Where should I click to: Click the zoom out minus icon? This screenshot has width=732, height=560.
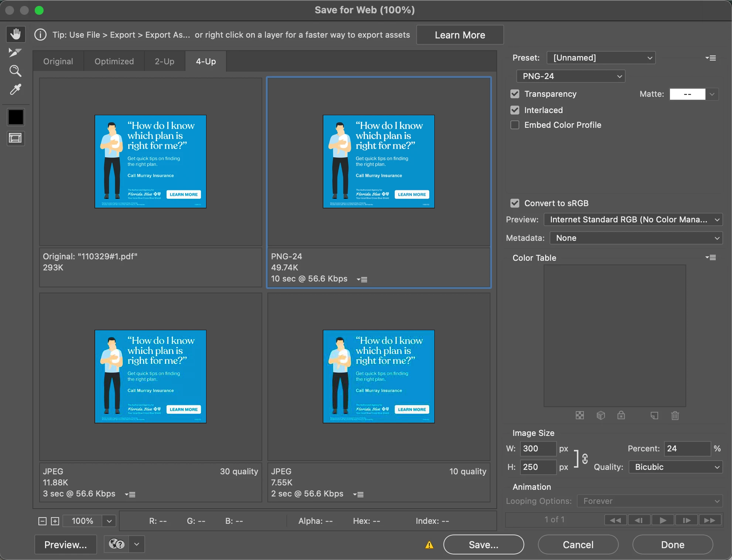click(x=42, y=521)
